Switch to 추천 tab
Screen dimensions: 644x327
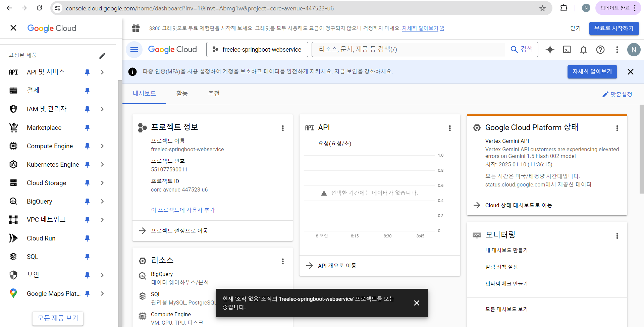tap(214, 94)
